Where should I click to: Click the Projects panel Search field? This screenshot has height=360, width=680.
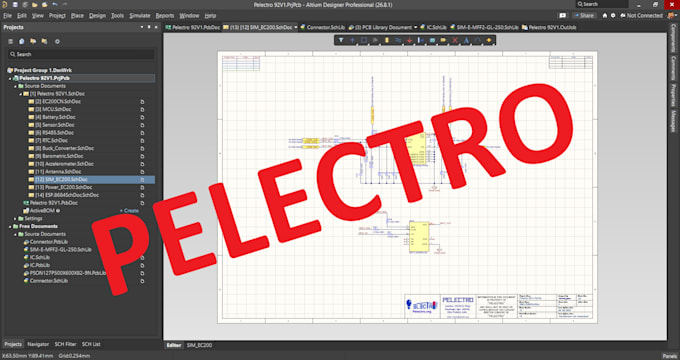coord(81,54)
